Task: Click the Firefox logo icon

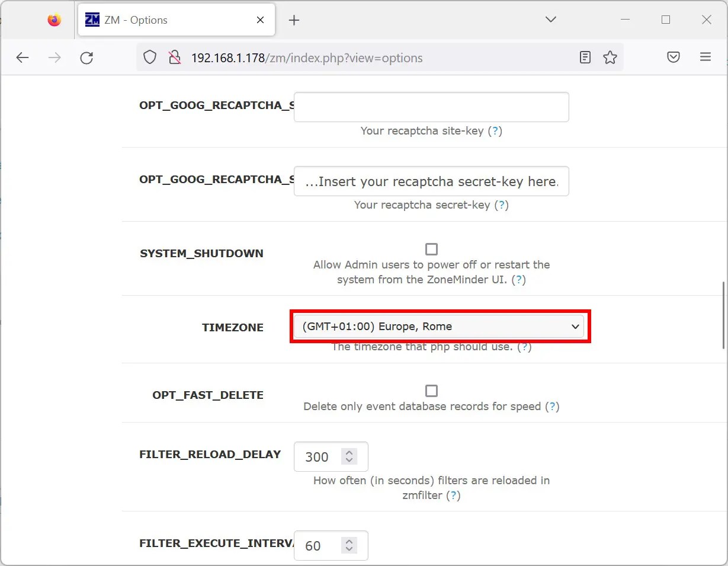Action: (x=54, y=20)
